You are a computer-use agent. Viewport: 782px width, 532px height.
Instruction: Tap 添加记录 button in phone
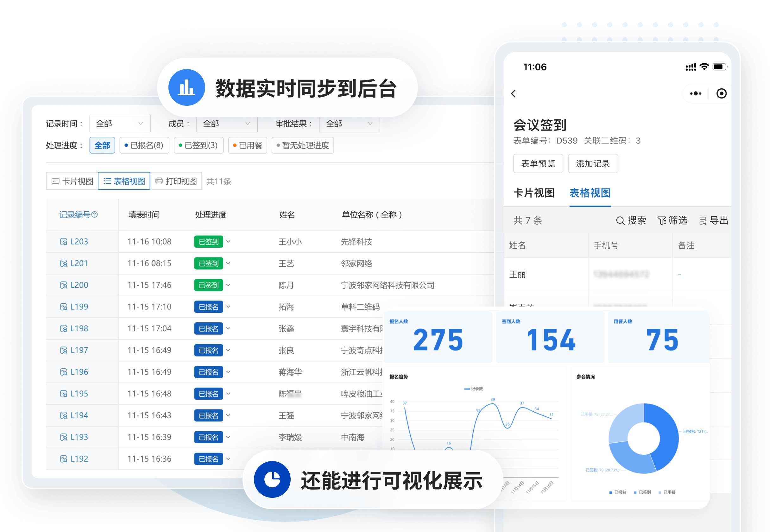(x=593, y=163)
